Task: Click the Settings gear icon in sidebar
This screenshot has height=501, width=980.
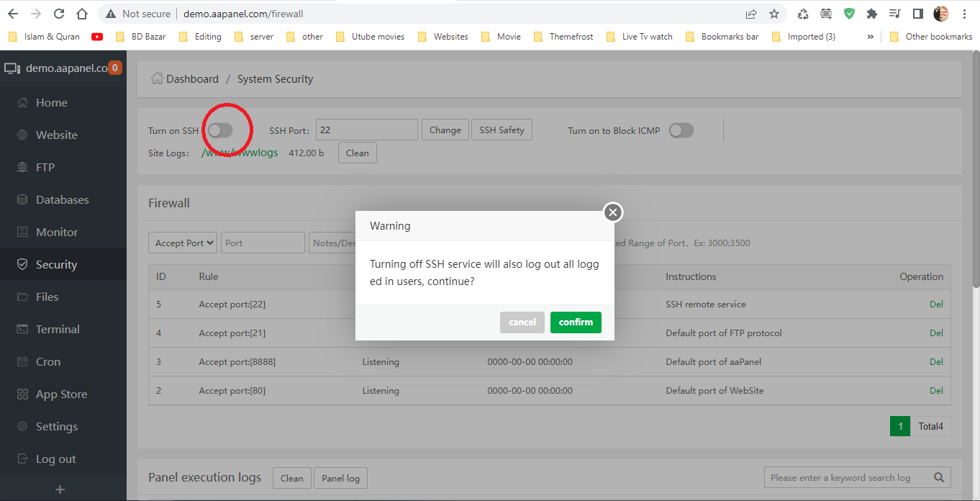Action: 24,426
